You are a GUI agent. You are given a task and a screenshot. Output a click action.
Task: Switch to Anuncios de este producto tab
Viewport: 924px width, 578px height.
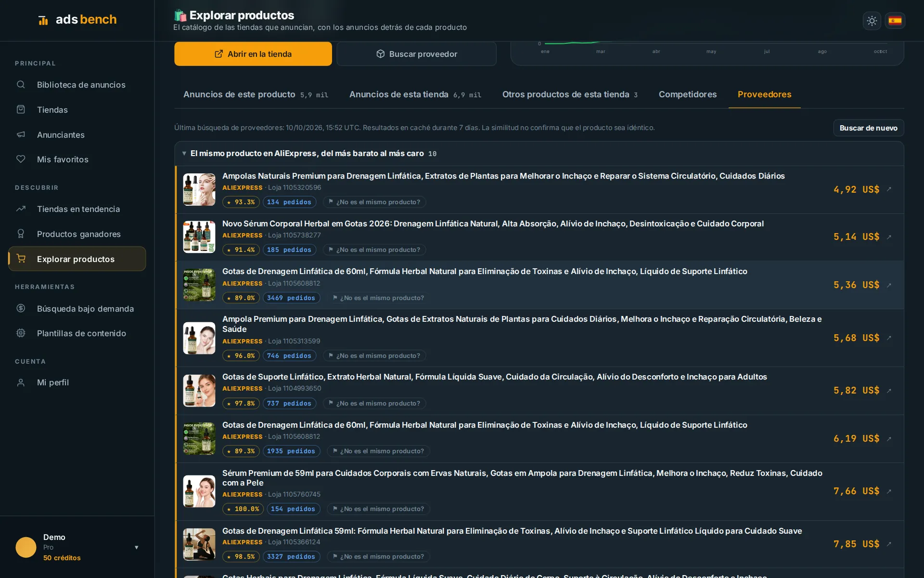256,94
